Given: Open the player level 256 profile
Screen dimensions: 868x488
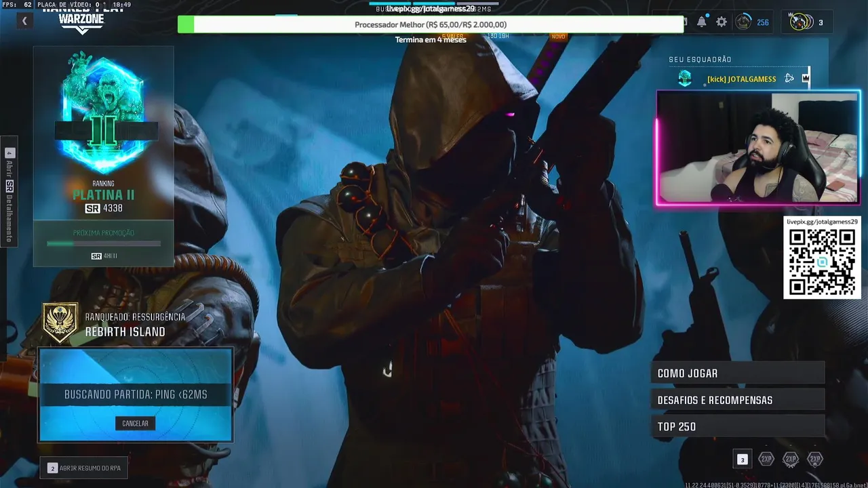Looking at the screenshot, I should (753, 22).
